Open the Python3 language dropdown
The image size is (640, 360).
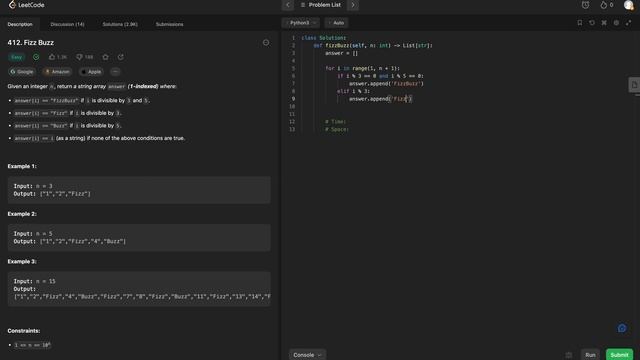pyautogui.click(x=302, y=23)
